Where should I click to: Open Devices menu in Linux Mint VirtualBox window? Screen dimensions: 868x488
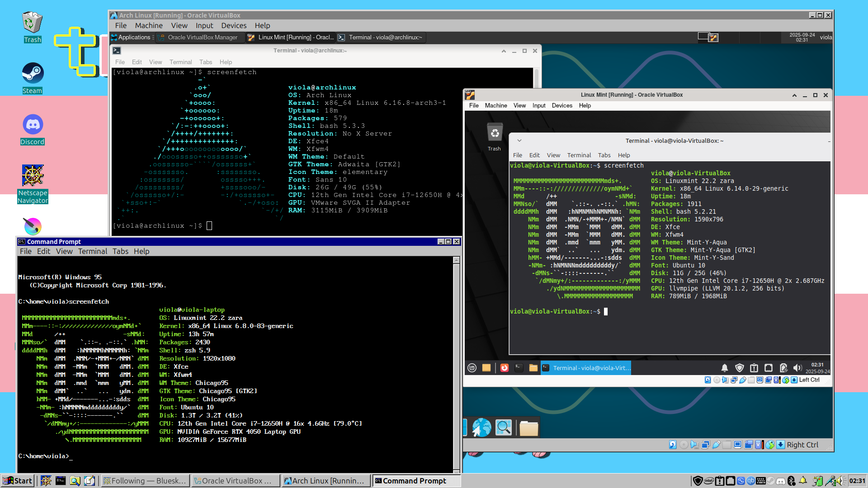pos(562,105)
